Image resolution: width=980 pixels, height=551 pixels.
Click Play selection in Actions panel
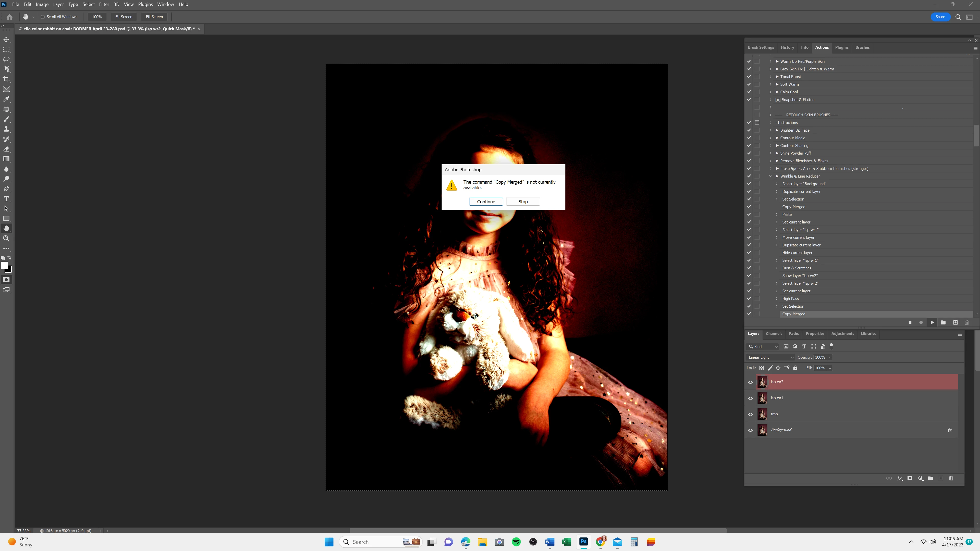tap(932, 322)
